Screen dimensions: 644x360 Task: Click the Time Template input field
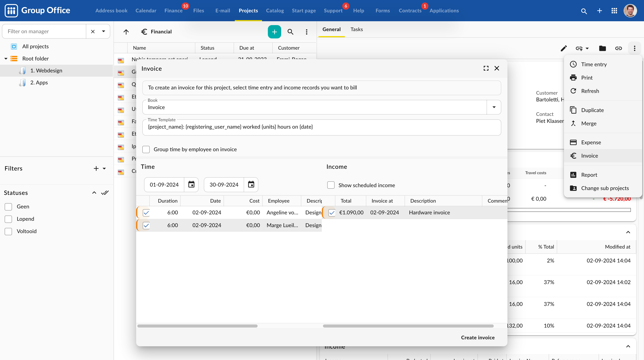coord(322,127)
